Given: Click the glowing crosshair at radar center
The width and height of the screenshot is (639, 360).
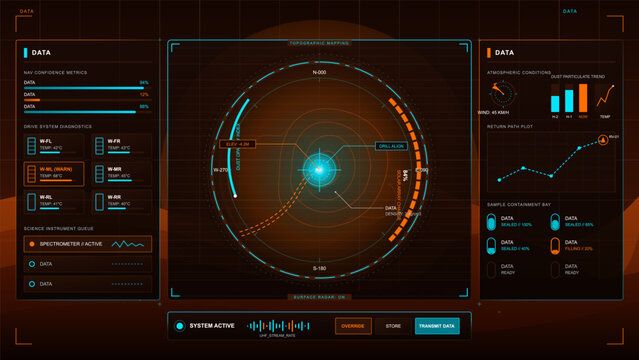Looking at the screenshot, I should pyautogui.click(x=319, y=170).
